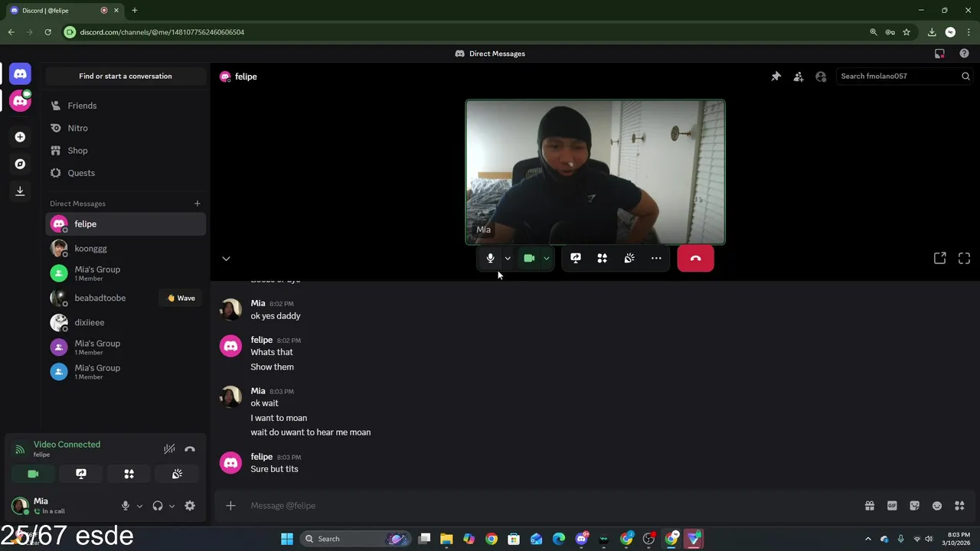Open koonggg direct message
The height and width of the screenshot is (551, 980).
[x=126, y=249]
